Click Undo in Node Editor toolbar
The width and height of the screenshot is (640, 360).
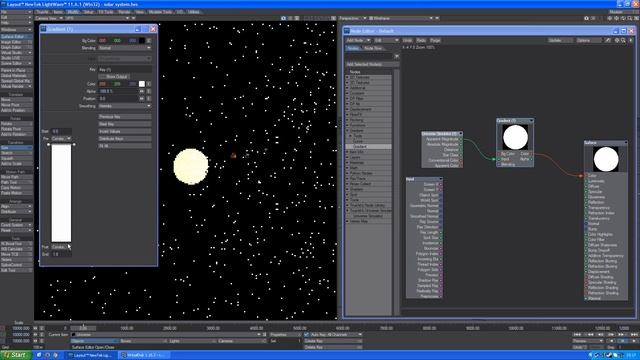click(x=407, y=40)
